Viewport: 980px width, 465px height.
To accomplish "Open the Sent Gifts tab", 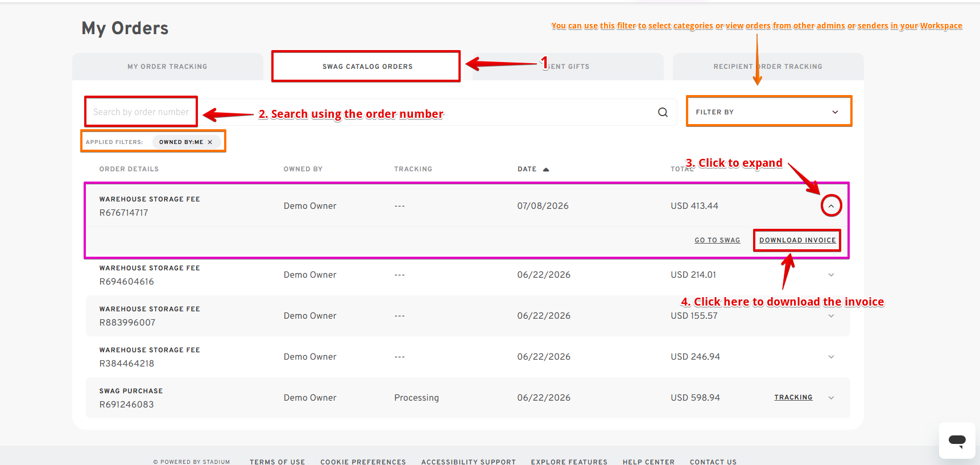I will coord(568,67).
